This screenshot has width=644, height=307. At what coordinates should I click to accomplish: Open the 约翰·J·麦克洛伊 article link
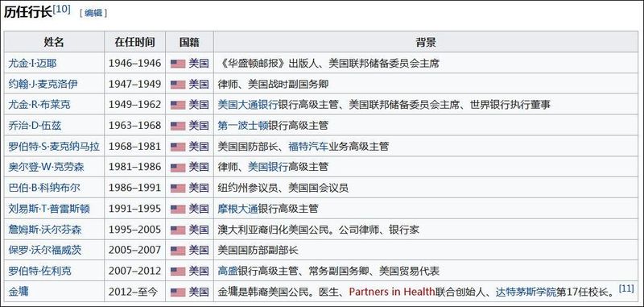[43, 85]
